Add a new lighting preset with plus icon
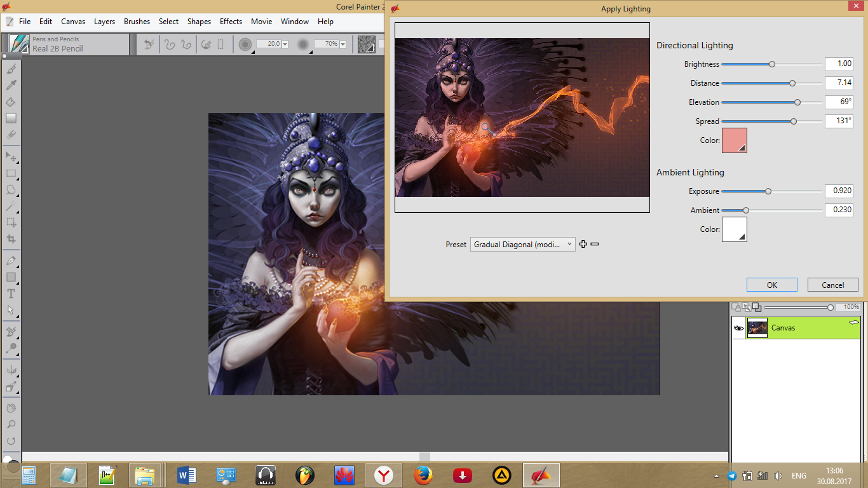The height and width of the screenshot is (488, 868). pyautogui.click(x=583, y=245)
